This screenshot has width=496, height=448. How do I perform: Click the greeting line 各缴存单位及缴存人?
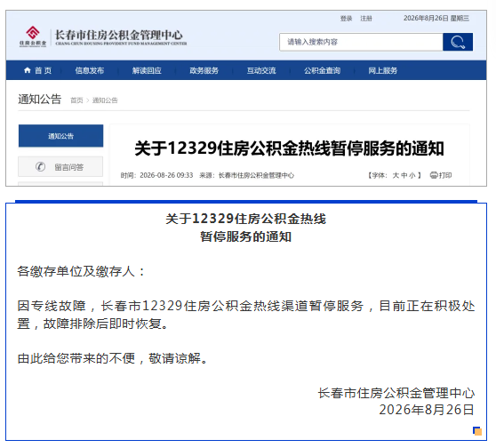click(81, 271)
